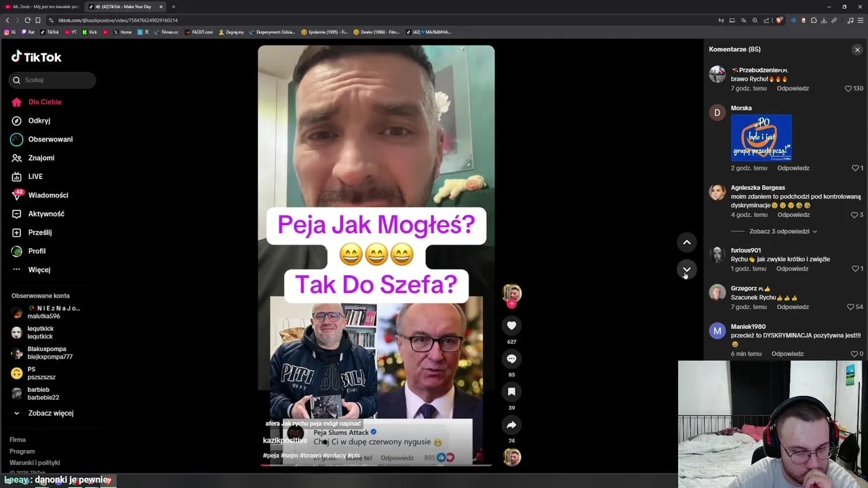Like the video with heart icon
The height and width of the screenshot is (488, 868).
511,326
